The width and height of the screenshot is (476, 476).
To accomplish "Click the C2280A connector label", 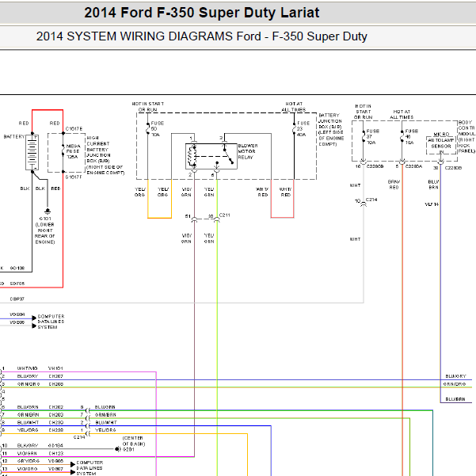I will click(x=413, y=166).
